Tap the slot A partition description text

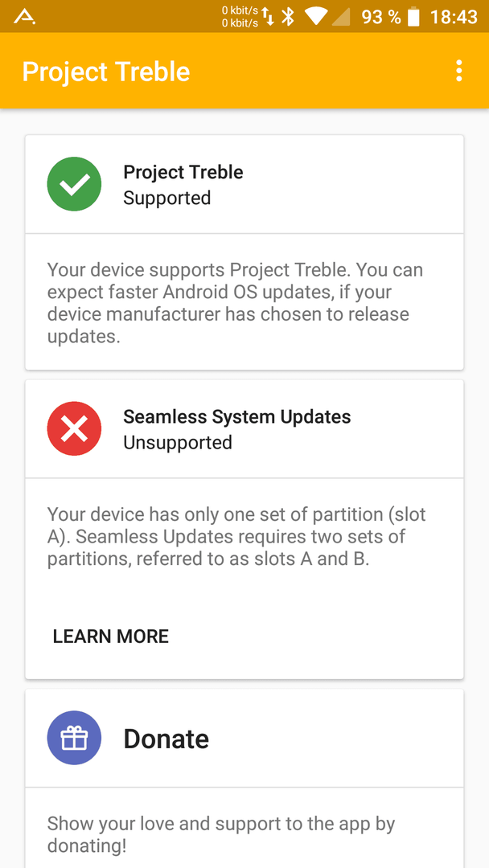coord(236,536)
